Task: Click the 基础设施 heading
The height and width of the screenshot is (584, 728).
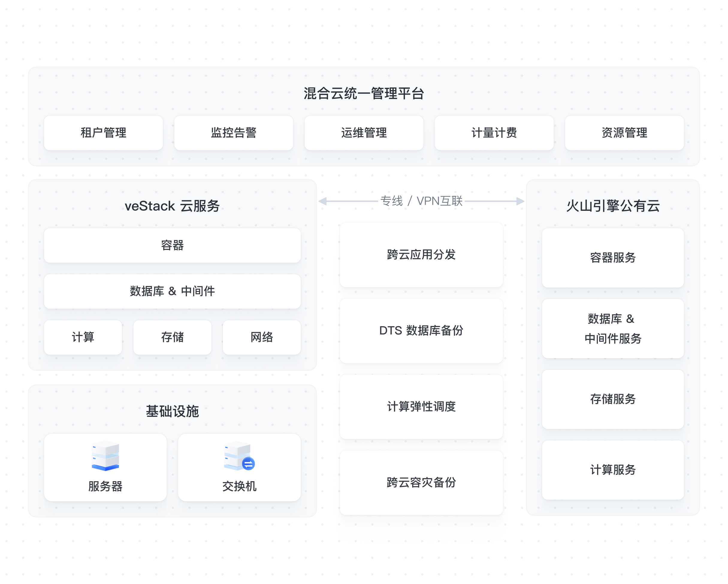Action: pyautogui.click(x=172, y=411)
